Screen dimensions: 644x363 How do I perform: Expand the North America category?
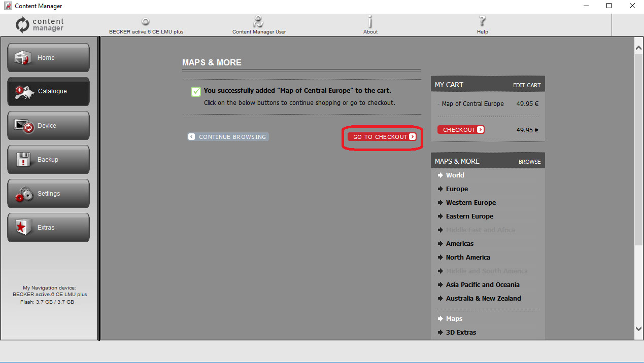[467, 258]
